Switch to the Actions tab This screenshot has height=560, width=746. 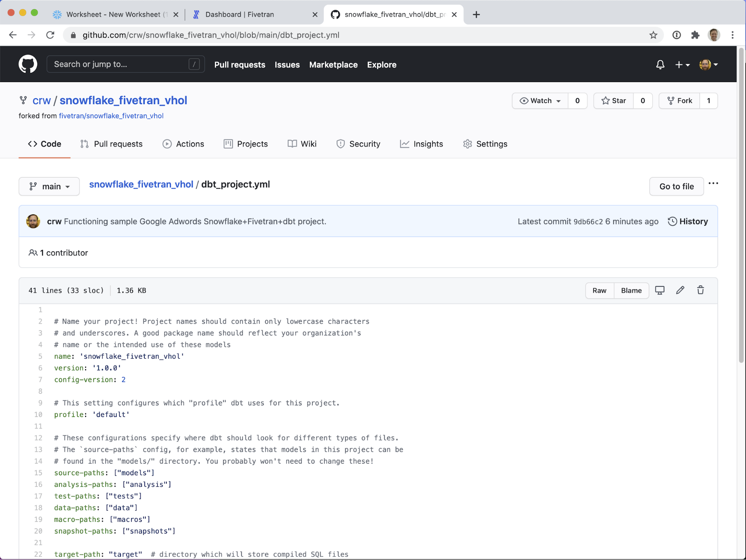point(183,144)
